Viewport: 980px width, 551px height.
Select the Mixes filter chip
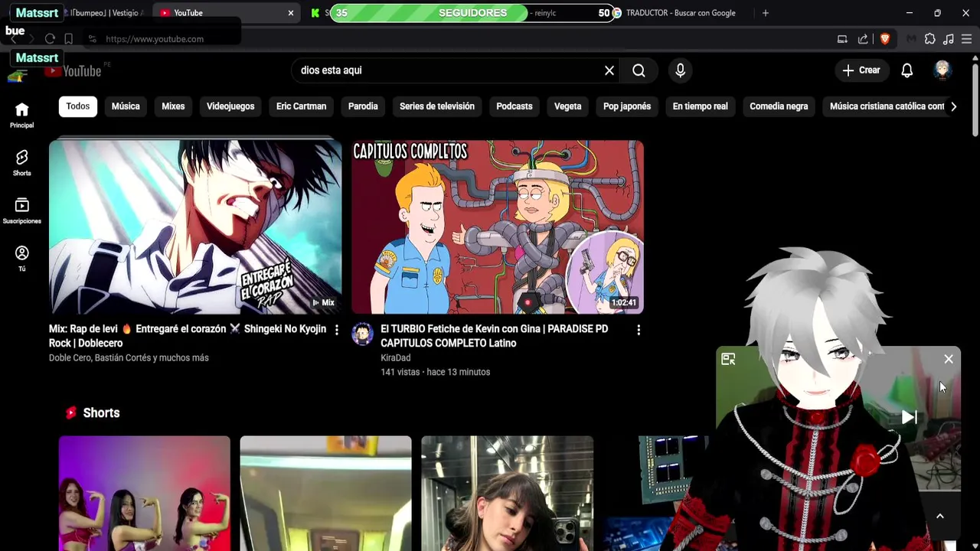(173, 106)
